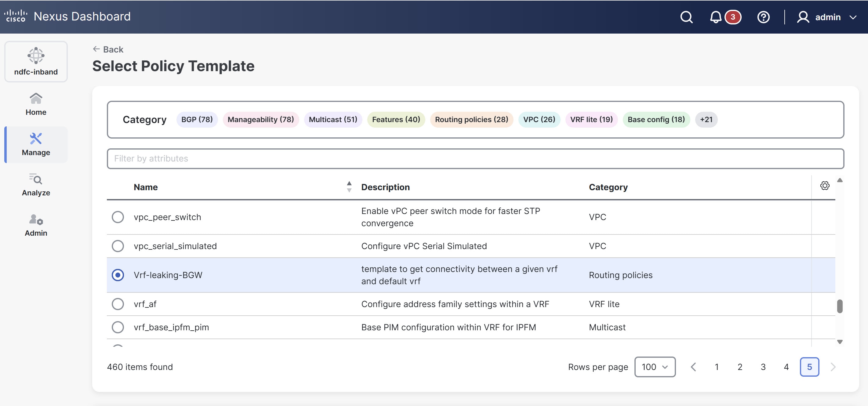The image size is (868, 406).
Task: Open Rows per page dropdown
Action: [x=655, y=367]
